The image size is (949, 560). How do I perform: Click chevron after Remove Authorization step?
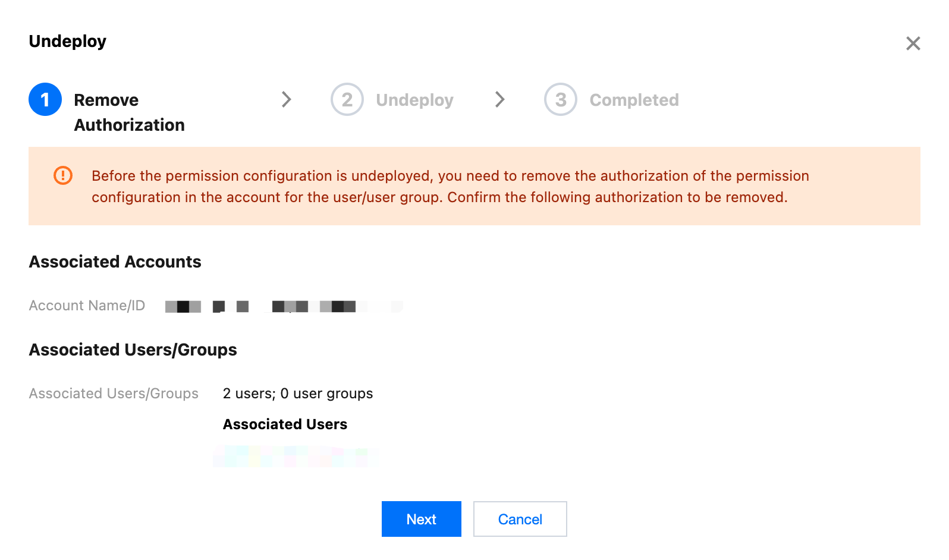tap(287, 99)
